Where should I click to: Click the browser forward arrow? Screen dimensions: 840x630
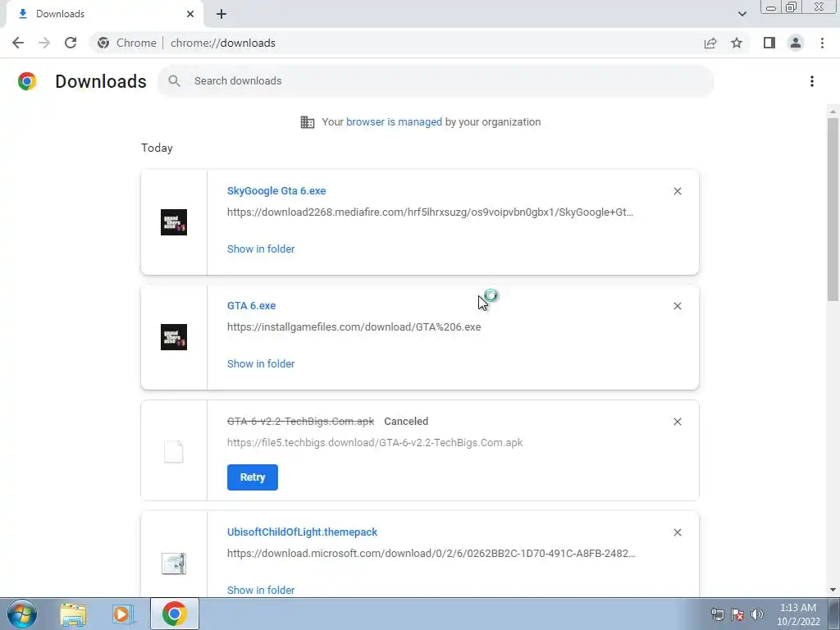(x=44, y=43)
